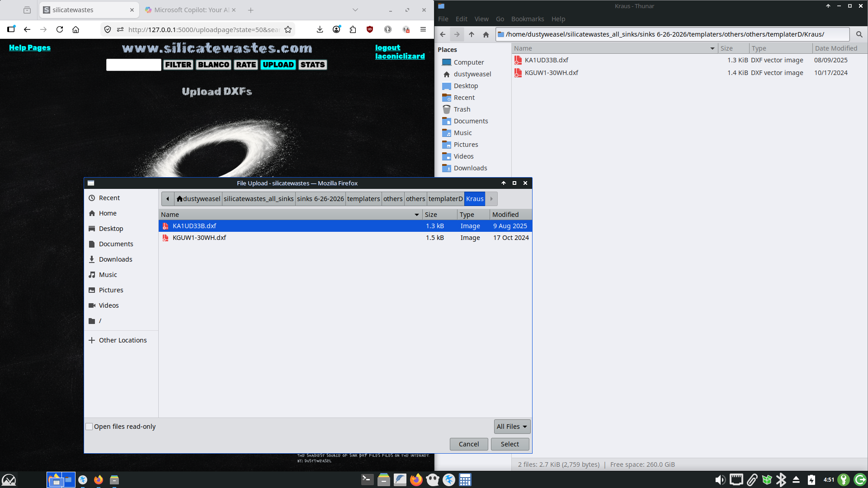This screenshot has height=488, width=868.
Task: Select KGUW1-30WH.dxf in file dialog
Action: tap(345, 238)
